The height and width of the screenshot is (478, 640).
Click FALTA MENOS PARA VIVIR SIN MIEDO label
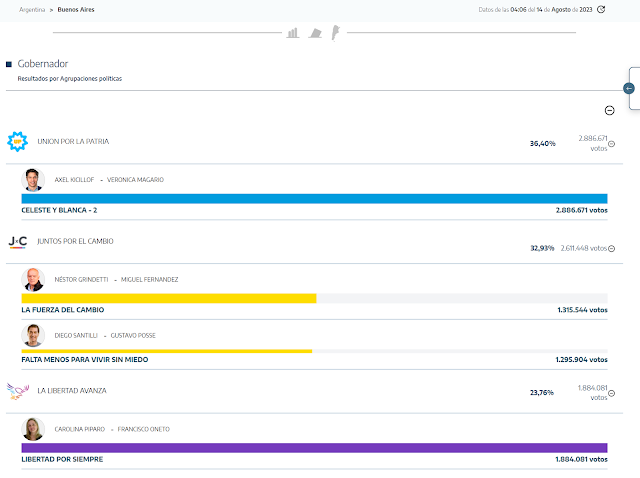(x=85, y=360)
